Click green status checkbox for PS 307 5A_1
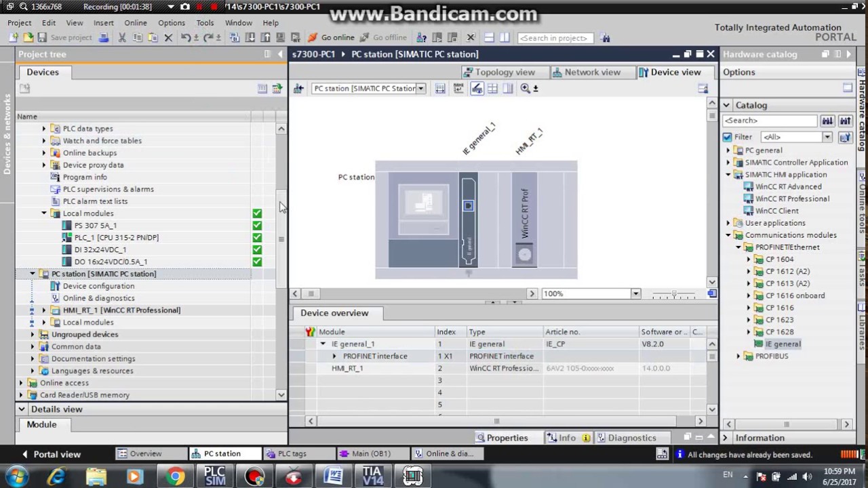Screen dimensions: 868x488 click(257, 226)
